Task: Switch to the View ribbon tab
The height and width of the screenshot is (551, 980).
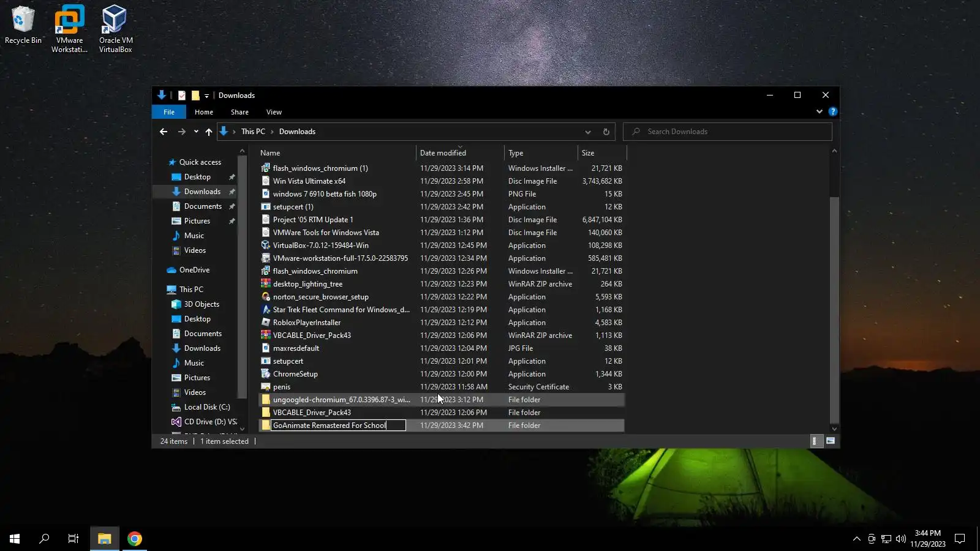Action: pyautogui.click(x=274, y=112)
